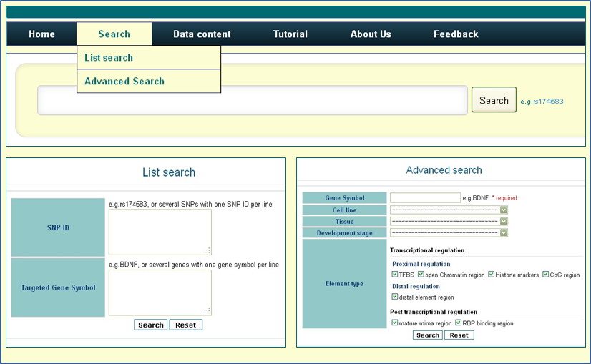Toggle the distal element region checkbox
591x364 pixels.
[395, 297]
